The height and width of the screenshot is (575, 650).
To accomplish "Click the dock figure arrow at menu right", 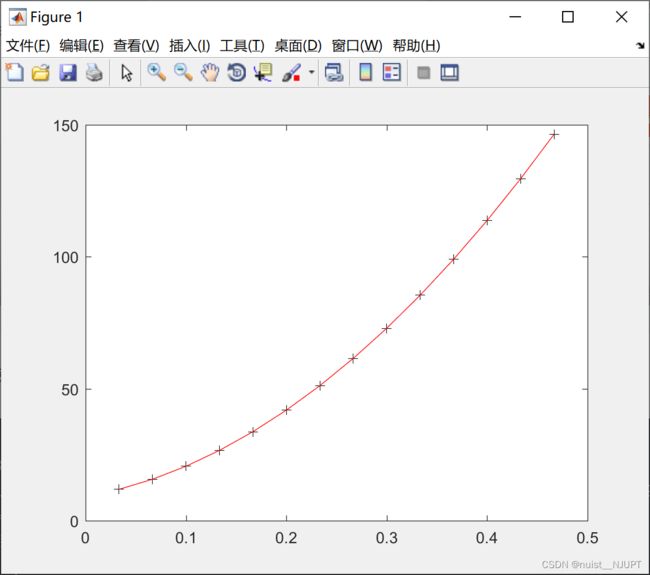I will click(x=640, y=46).
